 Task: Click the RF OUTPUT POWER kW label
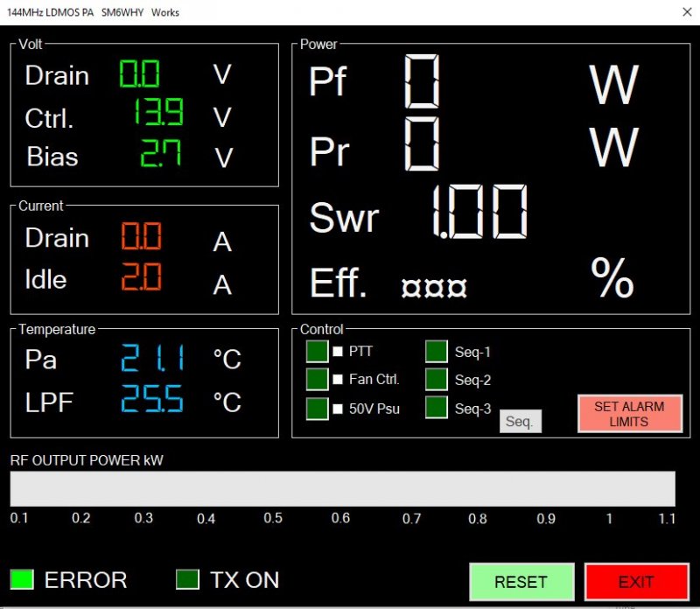[x=87, y=460]
